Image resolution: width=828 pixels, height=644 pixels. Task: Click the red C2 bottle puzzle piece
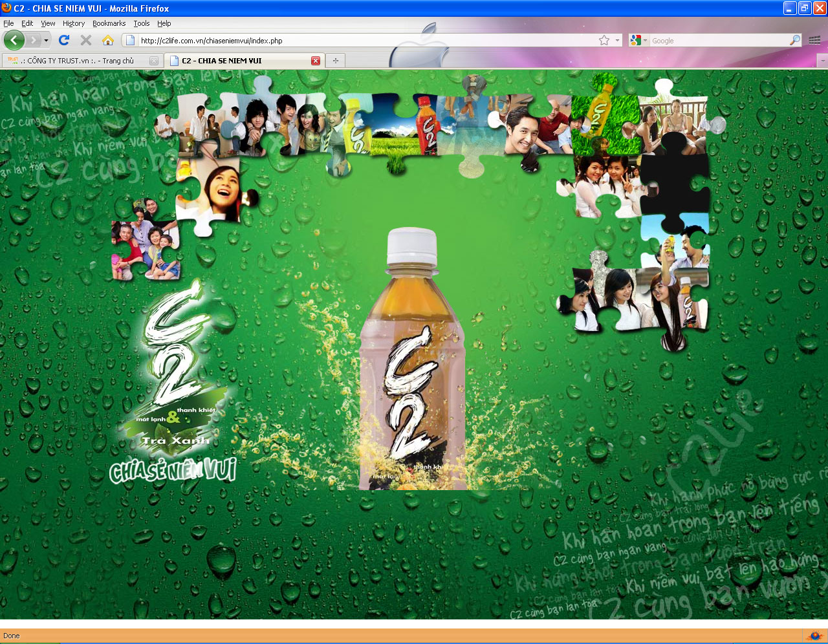[x=427, y=126]
